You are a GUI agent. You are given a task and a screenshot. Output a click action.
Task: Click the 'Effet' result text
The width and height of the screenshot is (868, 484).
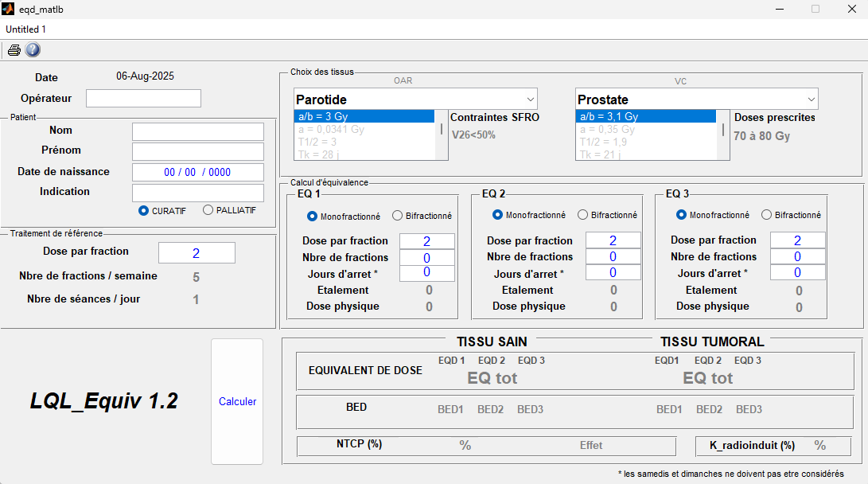tap(591, 445)
